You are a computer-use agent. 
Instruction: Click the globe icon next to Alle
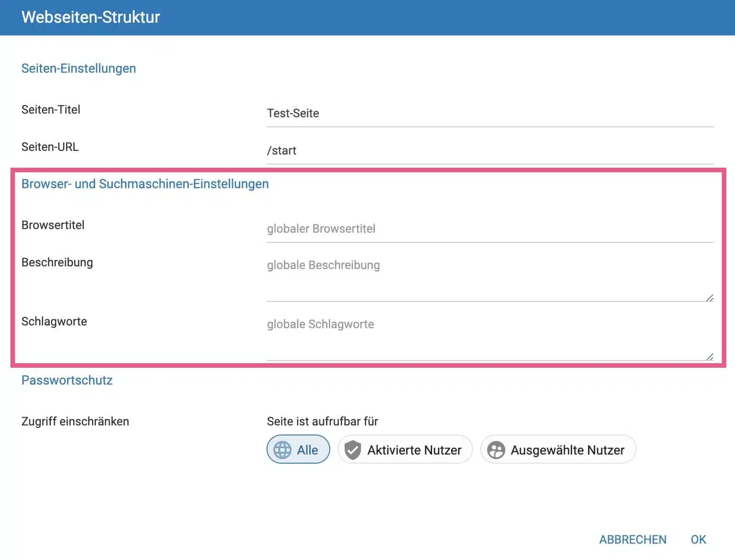pos(282,450)
